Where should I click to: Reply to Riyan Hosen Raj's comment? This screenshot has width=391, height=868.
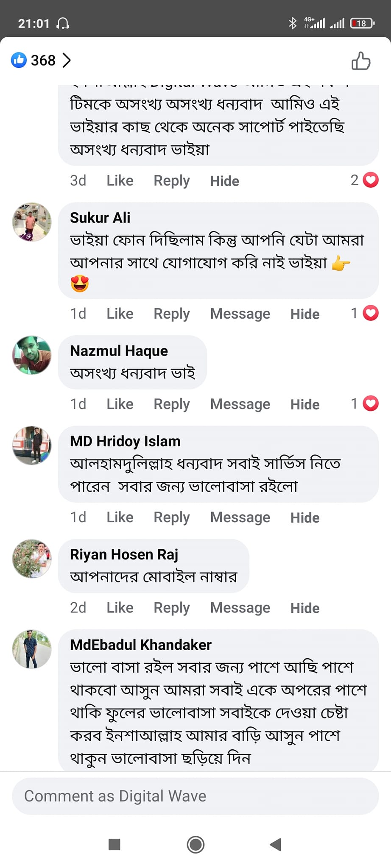171,608
